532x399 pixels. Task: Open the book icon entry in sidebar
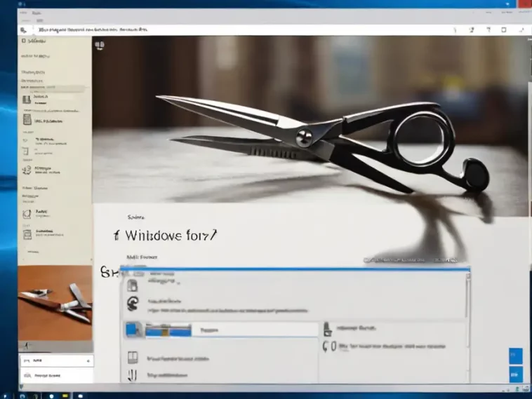coord(27,100)
